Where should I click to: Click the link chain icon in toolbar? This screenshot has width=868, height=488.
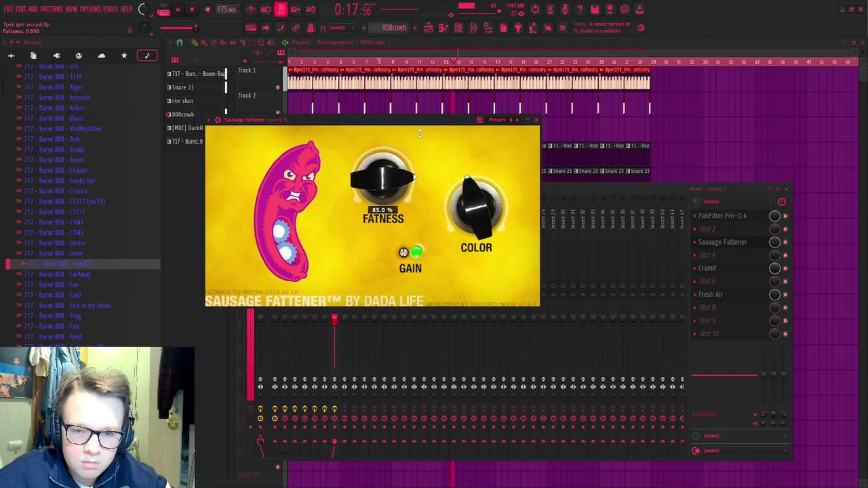(x=296, y=28)
